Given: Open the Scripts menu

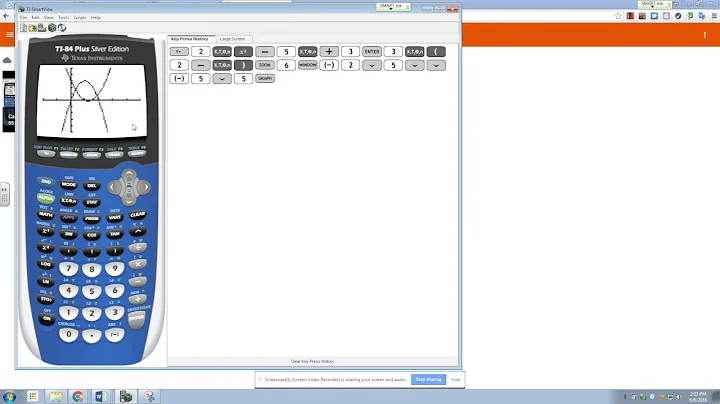Looking at the screenshot, I should (80, 17).
